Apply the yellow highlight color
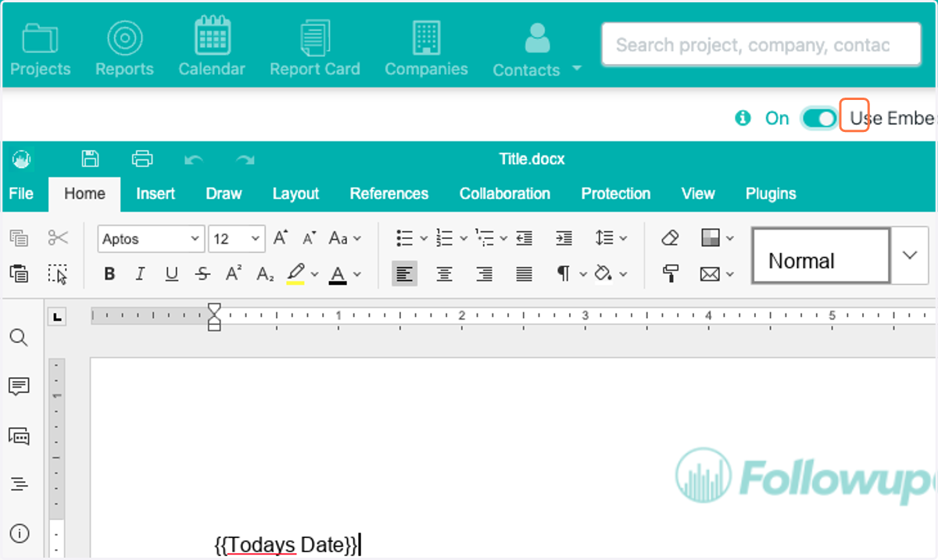 [295, 273]
